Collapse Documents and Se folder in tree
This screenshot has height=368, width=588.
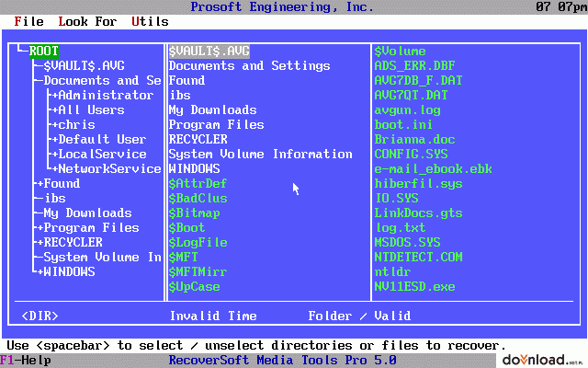tap(102, 80)
